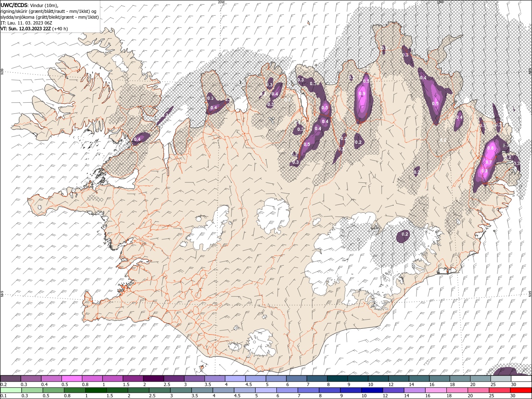This screenshot has width=532, height=399.
Task: Pick the violet swatch at 12 in the lower legend
Action: point(394,390)
